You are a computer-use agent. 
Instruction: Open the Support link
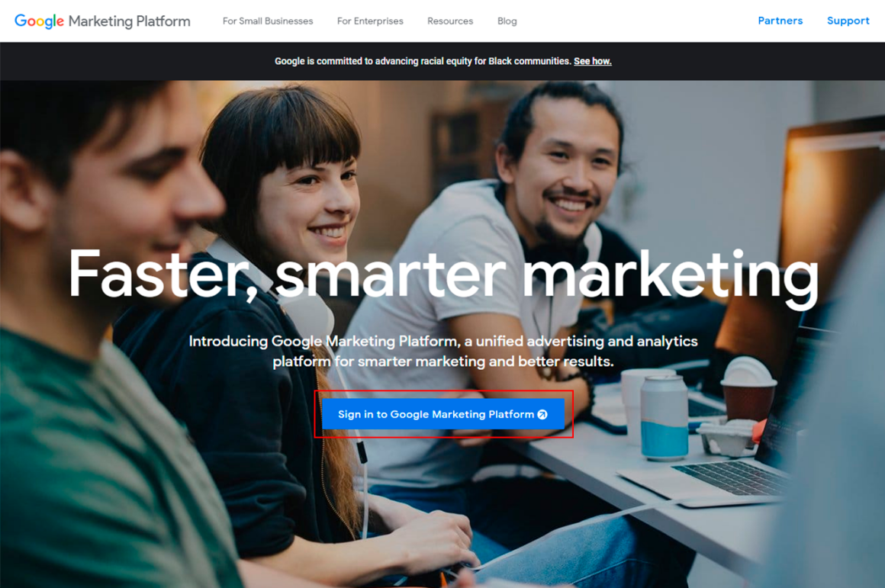(x=848, y=21)
